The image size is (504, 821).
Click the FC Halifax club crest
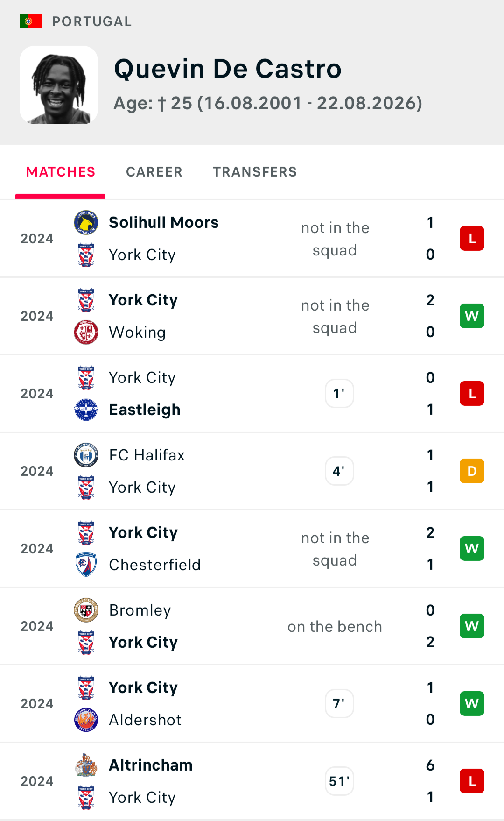pos(86,455)
